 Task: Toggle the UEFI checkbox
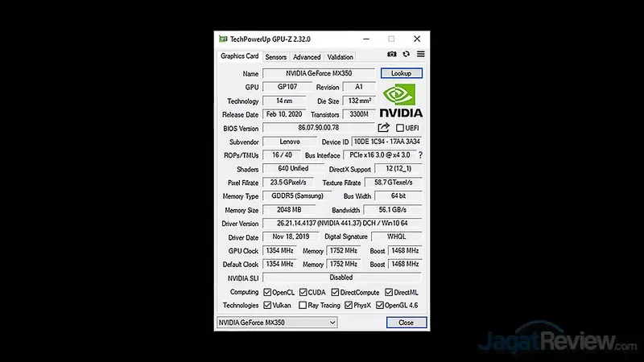coord(400,128)
